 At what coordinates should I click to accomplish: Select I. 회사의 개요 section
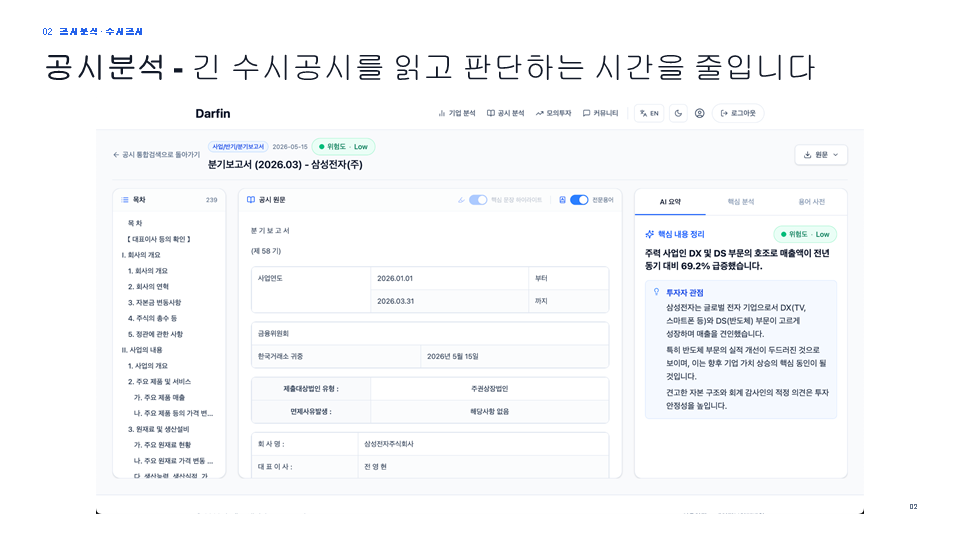pyautogui.click(x=141, y=255)
